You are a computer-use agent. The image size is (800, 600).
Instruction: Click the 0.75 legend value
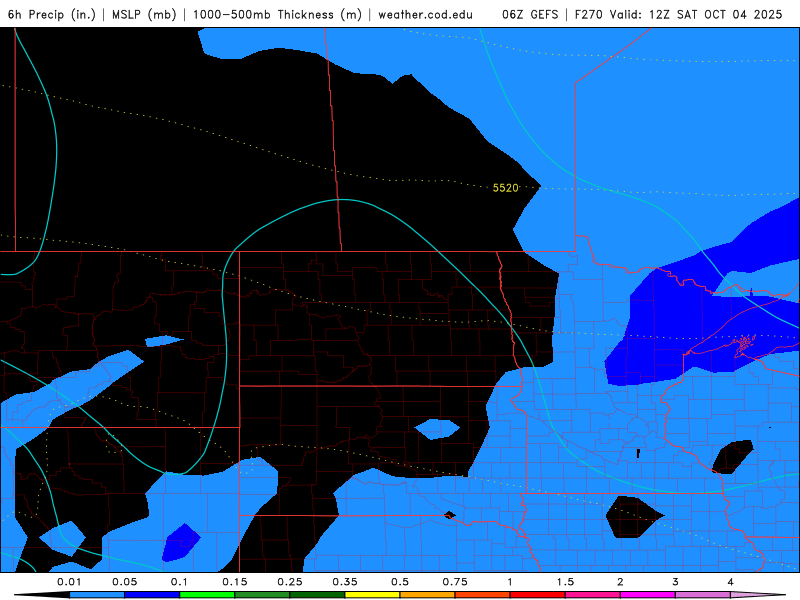pos(455,582)
